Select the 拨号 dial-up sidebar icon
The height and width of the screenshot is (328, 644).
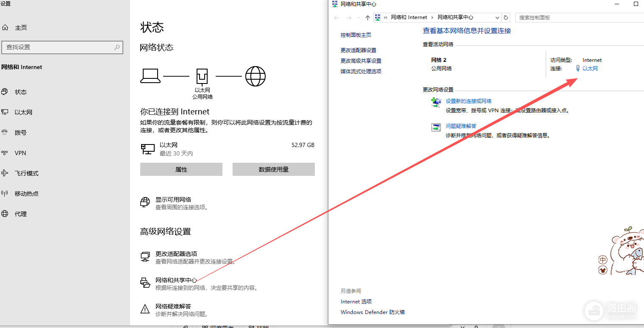coord(5,133)
